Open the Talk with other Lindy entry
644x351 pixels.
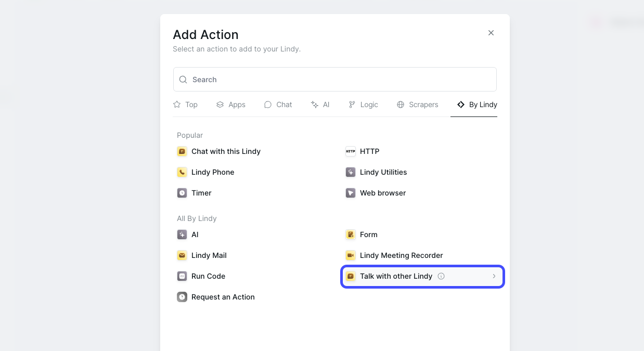[422, 276]
